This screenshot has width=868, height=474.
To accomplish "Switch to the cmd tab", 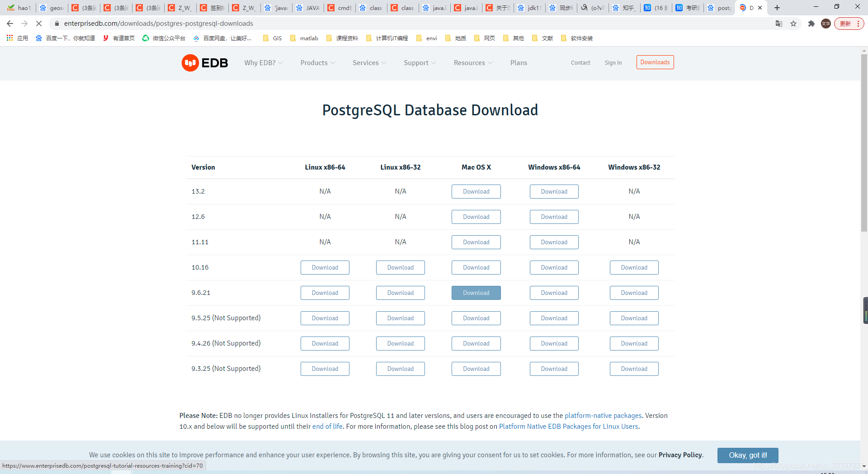I will click(340, 8).
